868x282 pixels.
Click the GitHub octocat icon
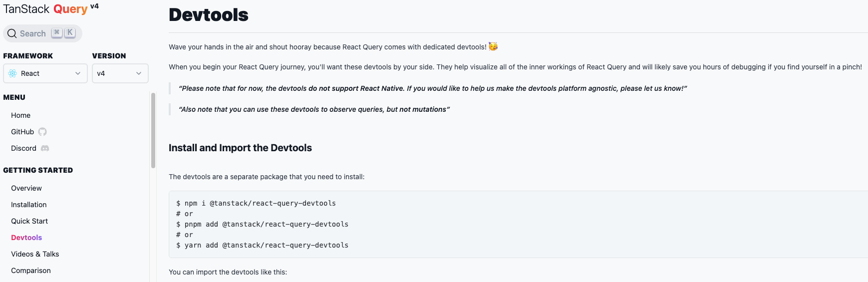(x=42, y=132)
